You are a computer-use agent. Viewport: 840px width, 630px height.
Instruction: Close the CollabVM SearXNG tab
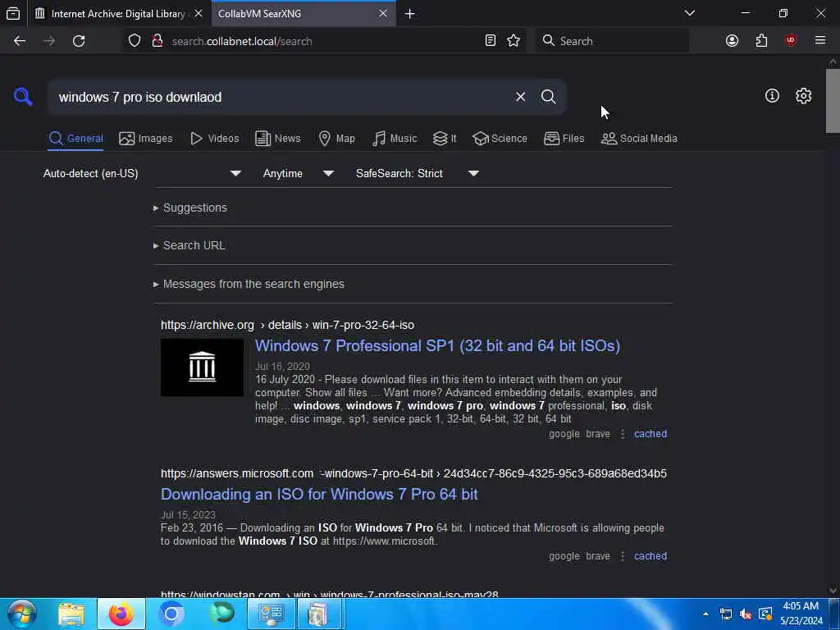[382, 13]
